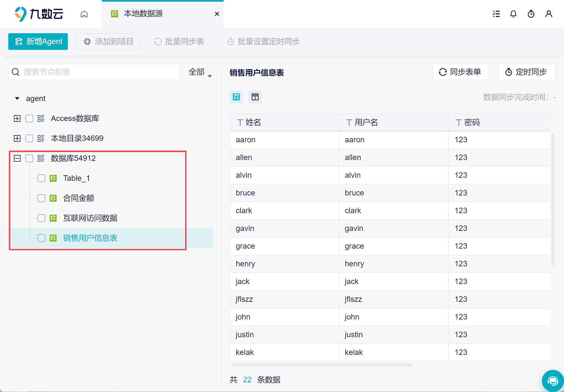
Task: Select the 合同金额 checkbox
Action: [x=42, y=198]
